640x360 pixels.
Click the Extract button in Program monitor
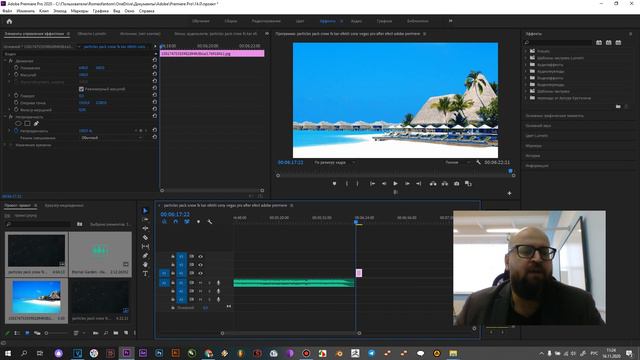[x=445, y=184]
